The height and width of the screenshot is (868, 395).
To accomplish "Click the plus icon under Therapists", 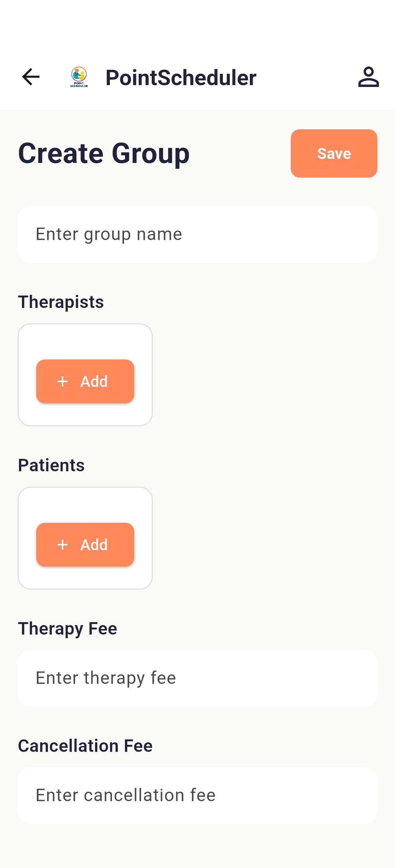I will [x=63, y=381].
